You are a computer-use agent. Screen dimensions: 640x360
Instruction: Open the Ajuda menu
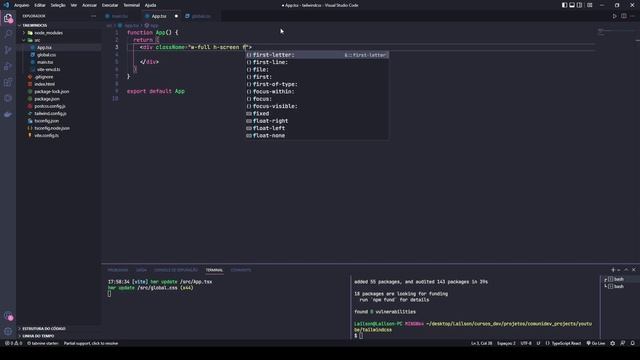151,5
